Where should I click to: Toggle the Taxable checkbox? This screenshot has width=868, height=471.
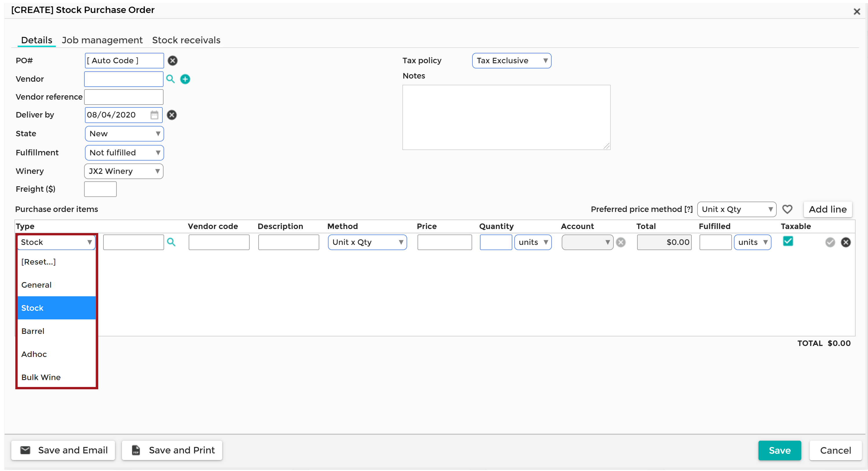click(788, 241)
